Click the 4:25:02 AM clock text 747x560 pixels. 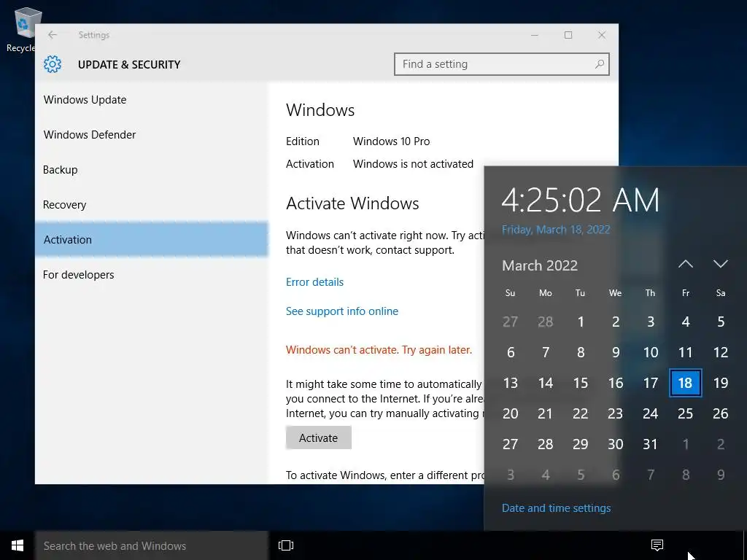[x=580, y=200]
